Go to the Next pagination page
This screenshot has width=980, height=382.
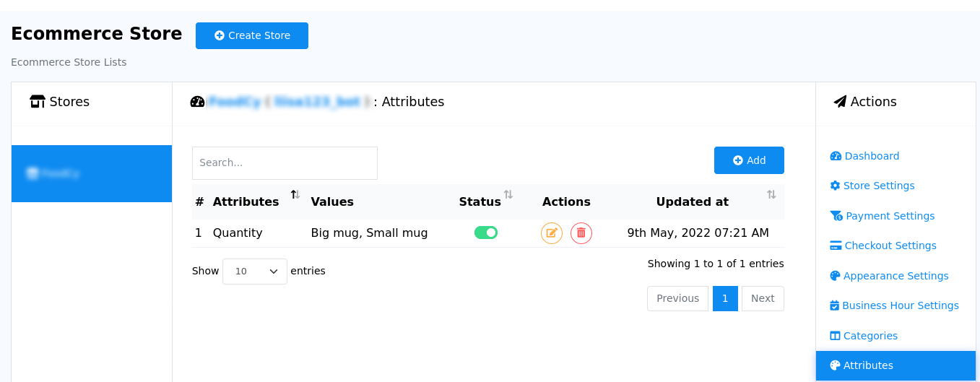tap(762, 298)
